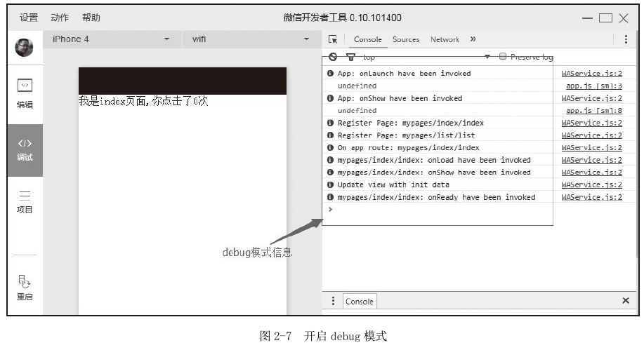Open WAService.js:2 link for App onShow row
The width and height of the screenshot is (644, 343).
click(592, 98)
